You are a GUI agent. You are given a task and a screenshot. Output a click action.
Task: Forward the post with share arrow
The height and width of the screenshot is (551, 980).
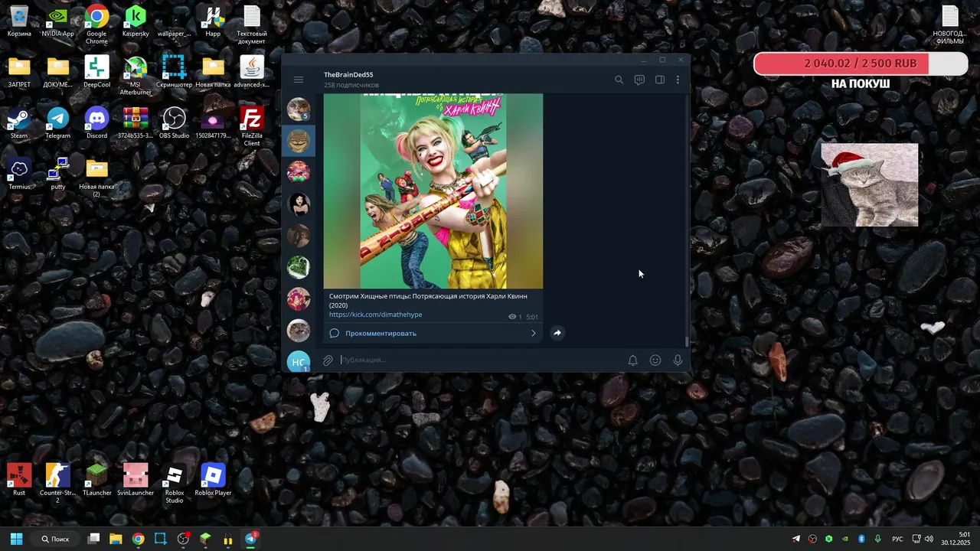click(557, 333)
